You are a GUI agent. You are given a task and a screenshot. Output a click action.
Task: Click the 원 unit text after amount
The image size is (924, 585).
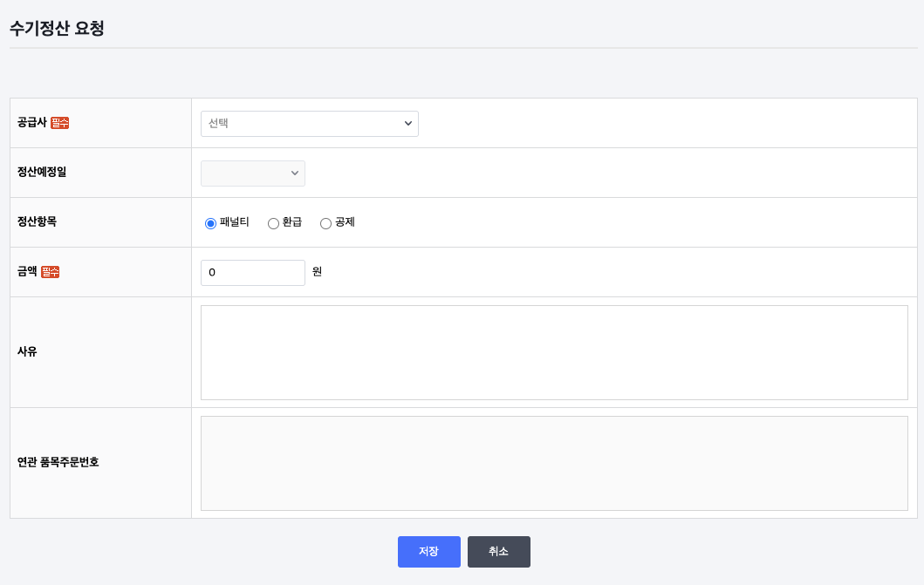317,272
